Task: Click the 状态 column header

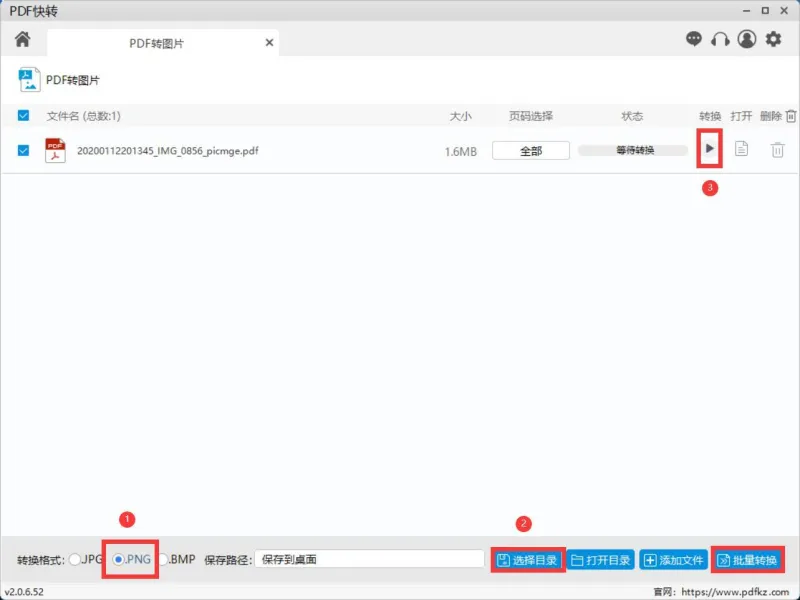Action: (632, 116)
